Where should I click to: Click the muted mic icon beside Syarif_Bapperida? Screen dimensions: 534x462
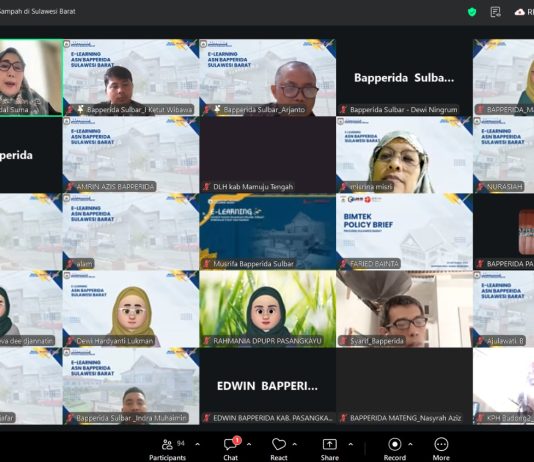343,341
